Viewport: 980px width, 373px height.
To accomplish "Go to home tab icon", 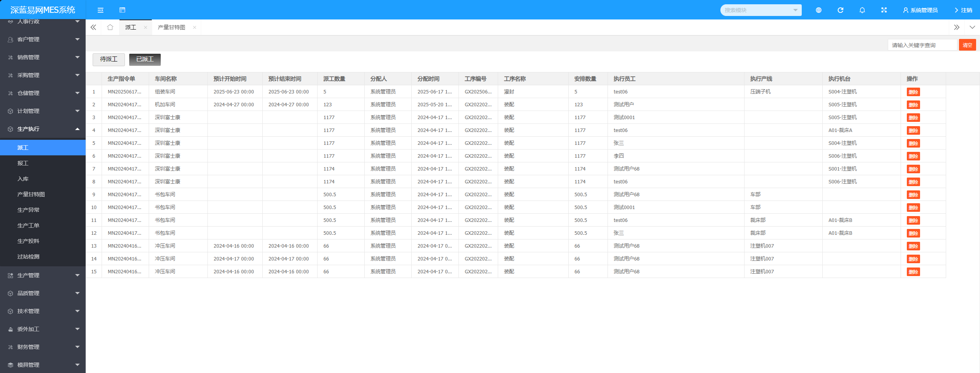I will [110, 27].
